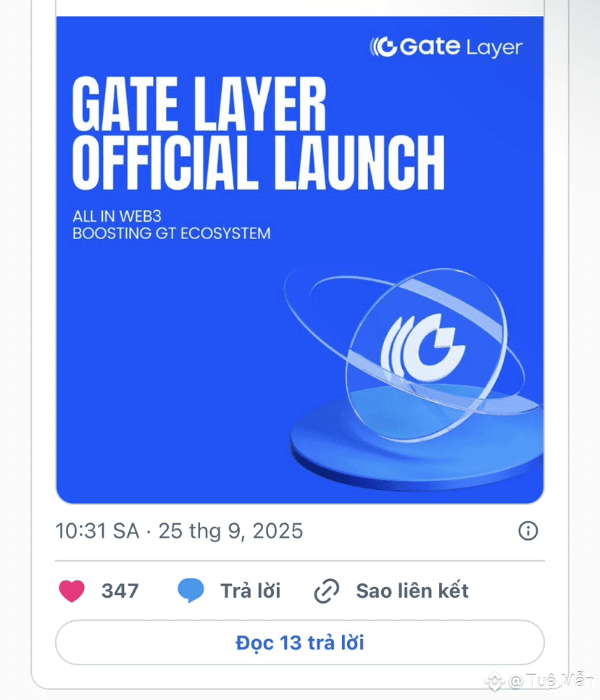This screenshot has height=700, width=600.
Task: Click the "OFFICIAL LAUNCH" line of the headline
Action: (258, 162)
